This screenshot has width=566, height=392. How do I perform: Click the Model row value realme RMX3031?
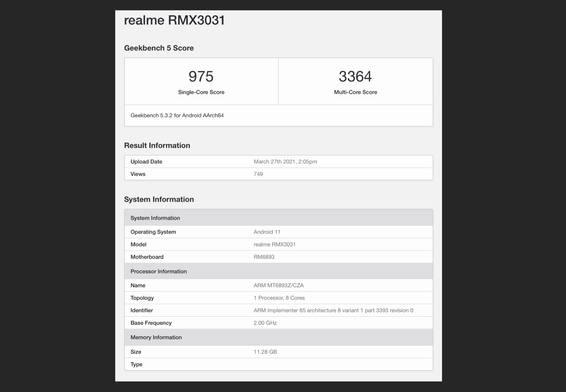click(275, 244)
